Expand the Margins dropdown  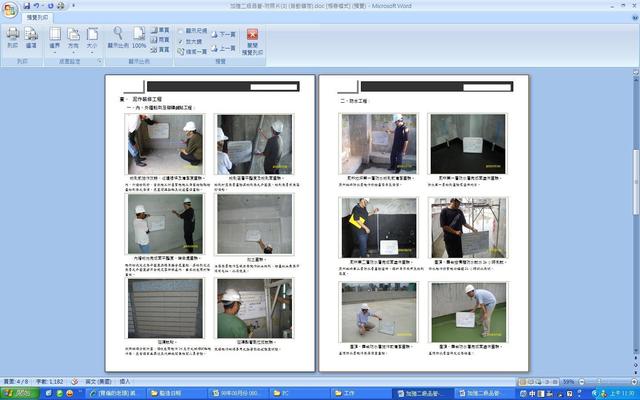(55, 38)
